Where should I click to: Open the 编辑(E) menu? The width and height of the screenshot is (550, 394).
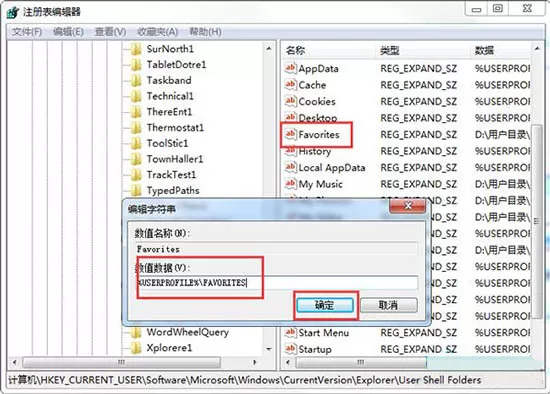68,32
